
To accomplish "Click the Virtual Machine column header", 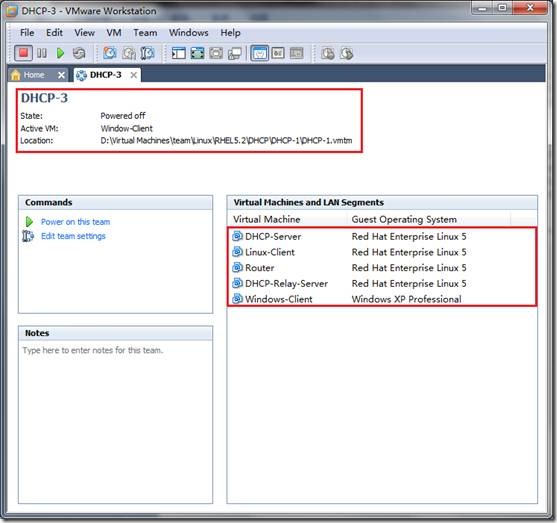I will click(287, 219).
